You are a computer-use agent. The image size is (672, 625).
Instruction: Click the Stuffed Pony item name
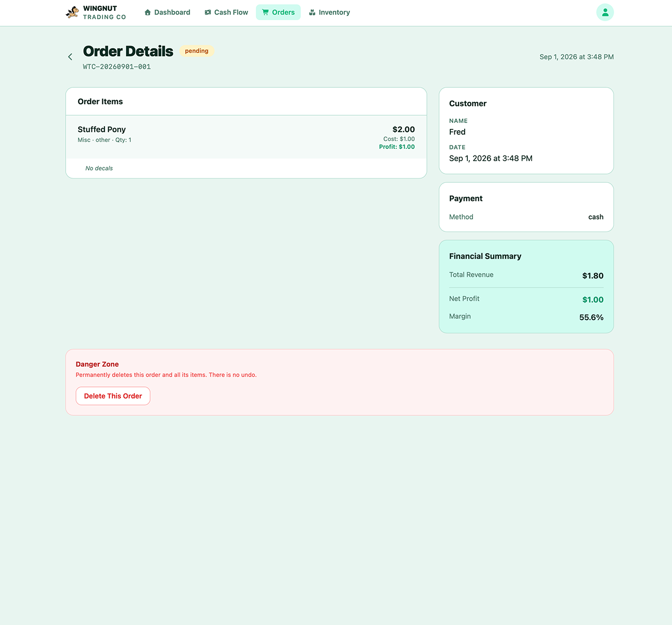click(x=102, y=129)
